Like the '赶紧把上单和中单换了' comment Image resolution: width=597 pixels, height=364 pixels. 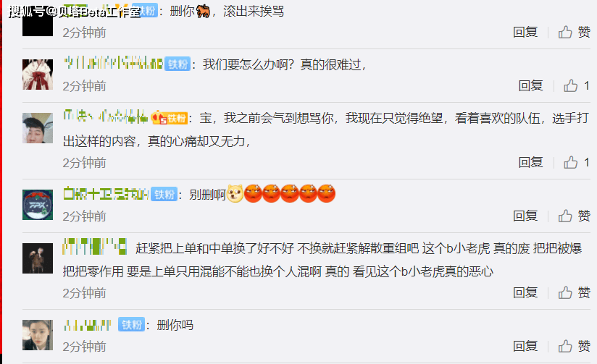(x=574, y=293)
